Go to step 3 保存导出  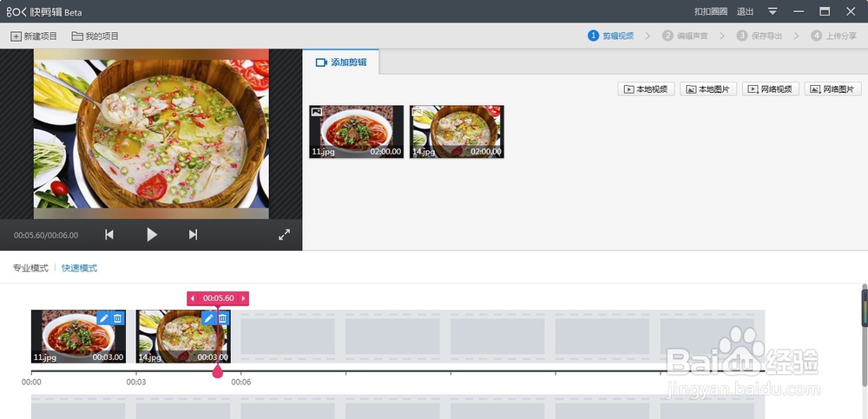tap(759, 36)
